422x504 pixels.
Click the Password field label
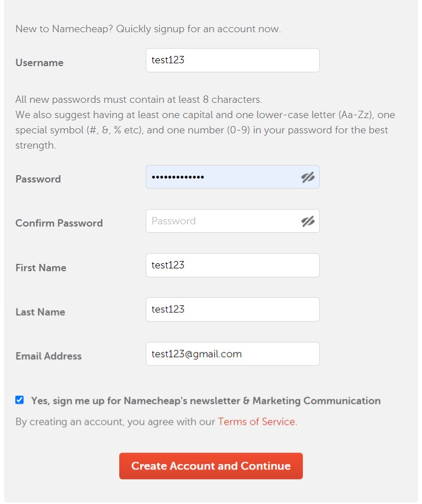click(38, 179)
